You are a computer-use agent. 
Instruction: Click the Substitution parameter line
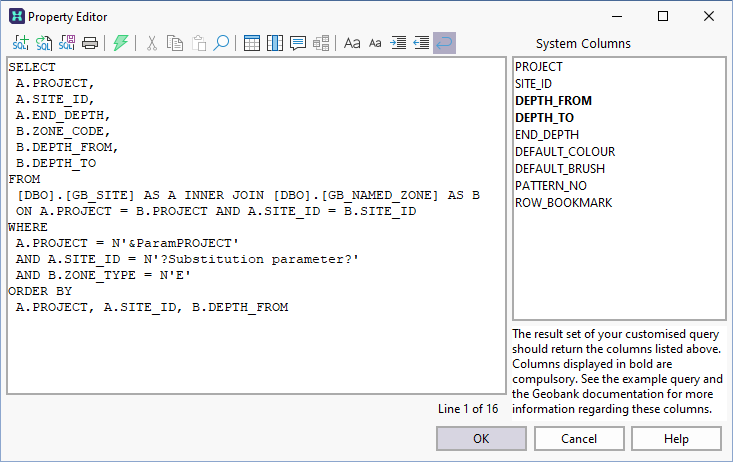pyautogui.click(x=187, y=259)
